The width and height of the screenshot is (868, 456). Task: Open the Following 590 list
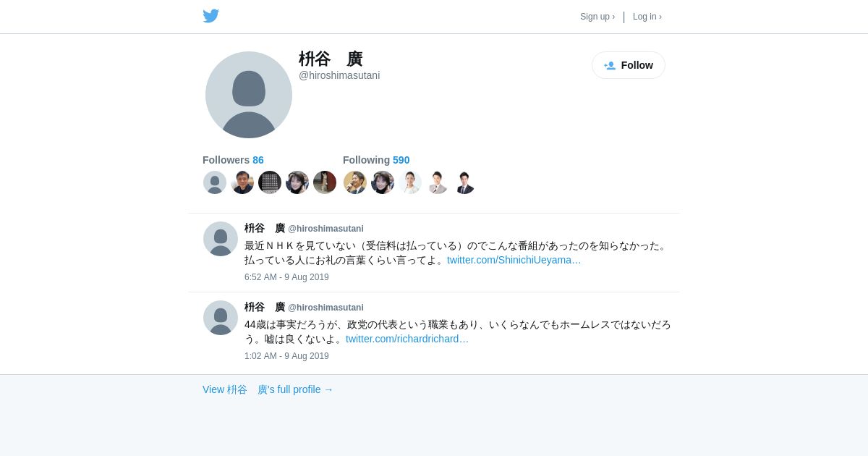coord(376,160)
